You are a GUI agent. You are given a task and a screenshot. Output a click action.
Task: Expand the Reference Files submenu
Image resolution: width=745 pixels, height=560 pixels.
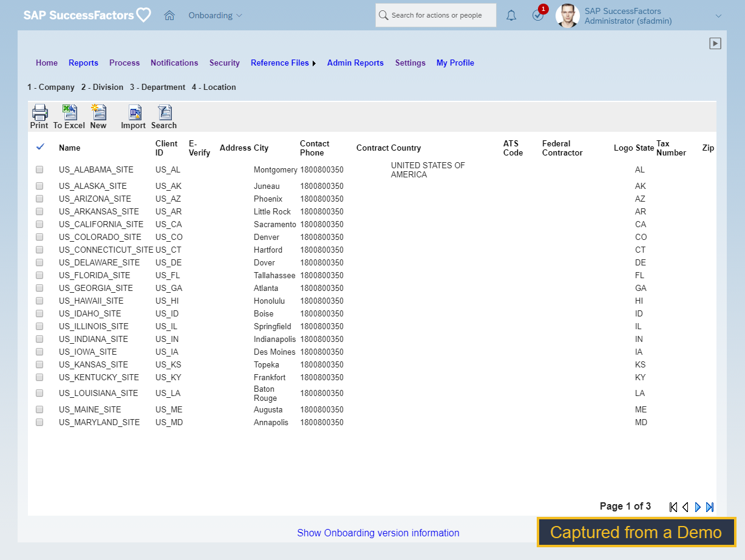click(x=284, y=63)
